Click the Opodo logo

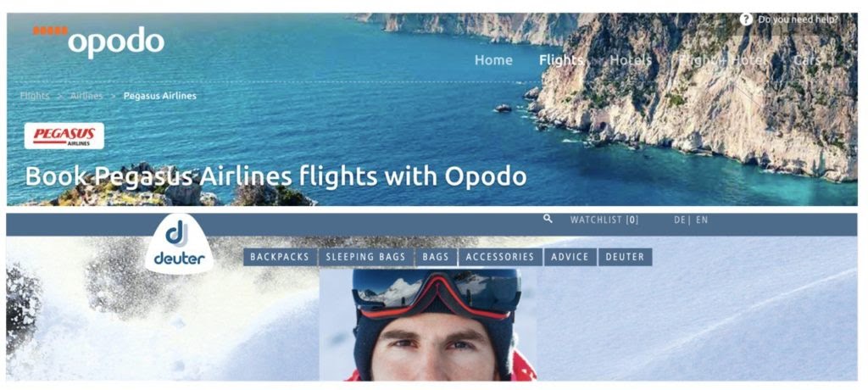tap(98, 41)
